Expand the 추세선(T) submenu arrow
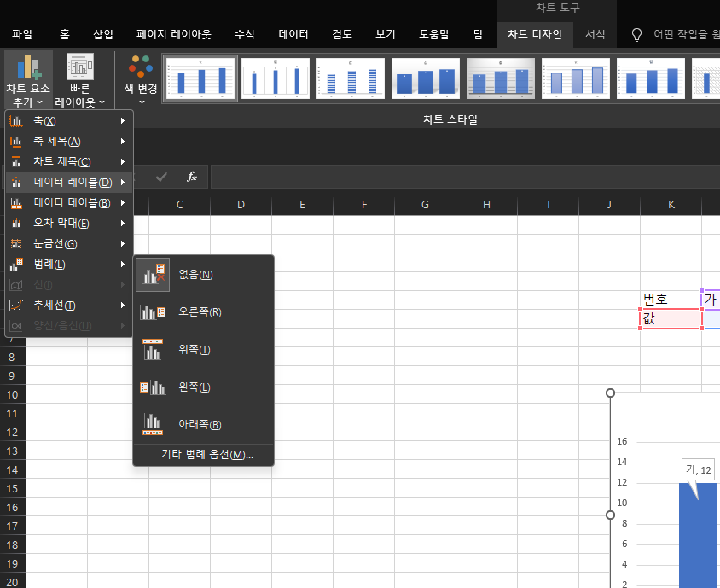Viewport: 720px width, 588px height. pyautogui.click(x=123, y=305)
